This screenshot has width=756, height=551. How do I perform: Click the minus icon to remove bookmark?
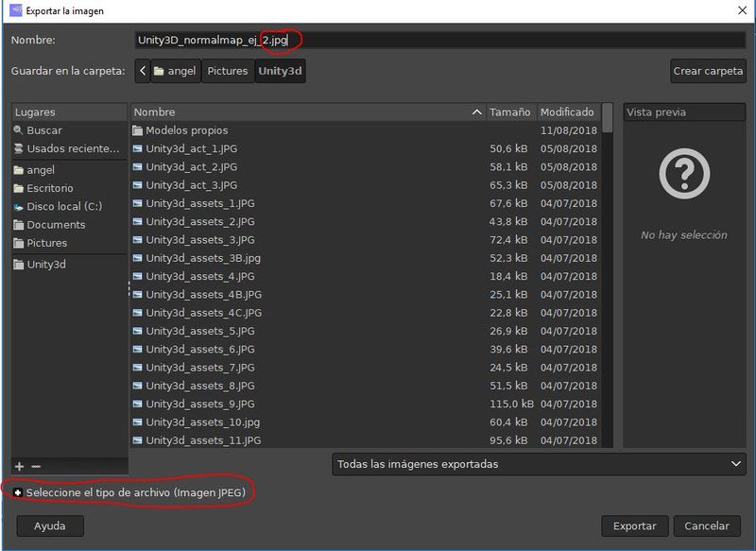coord(36,466)
